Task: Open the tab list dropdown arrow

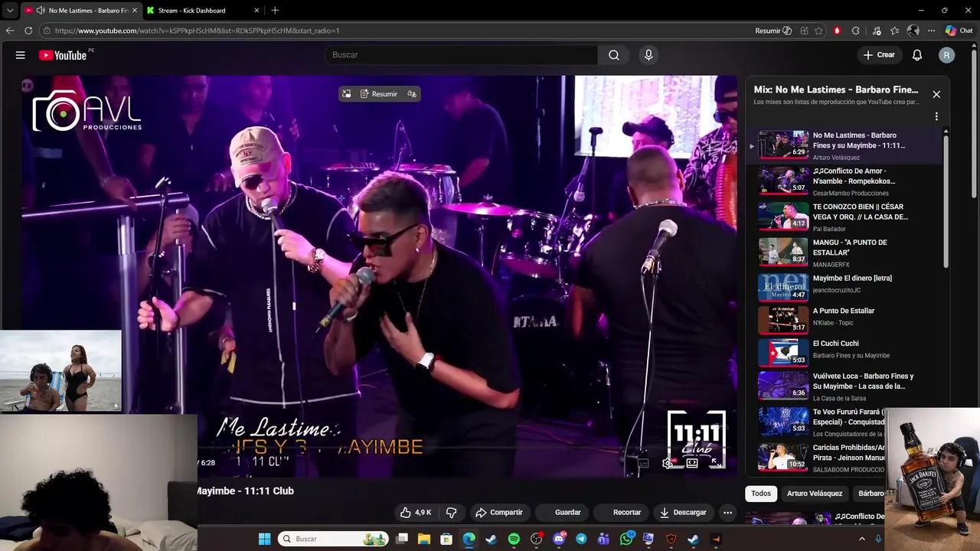Action: coord(9,10)
